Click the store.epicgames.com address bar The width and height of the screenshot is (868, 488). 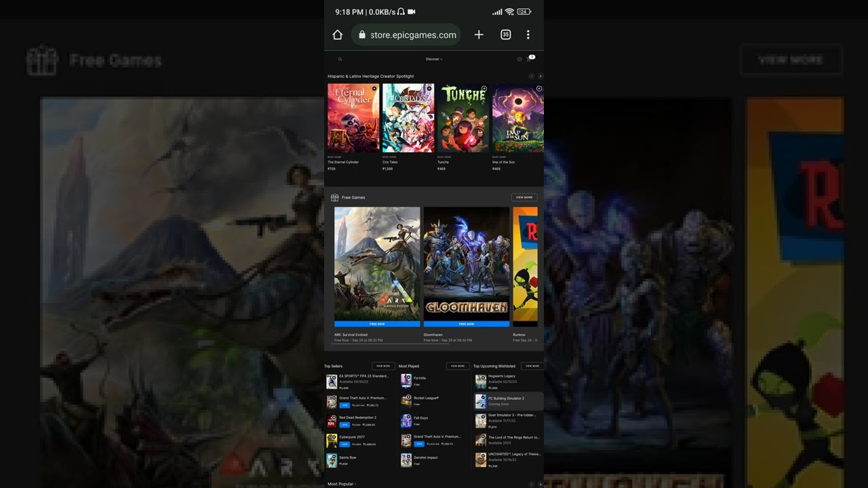pyautogui.click(x=406, y=35)
